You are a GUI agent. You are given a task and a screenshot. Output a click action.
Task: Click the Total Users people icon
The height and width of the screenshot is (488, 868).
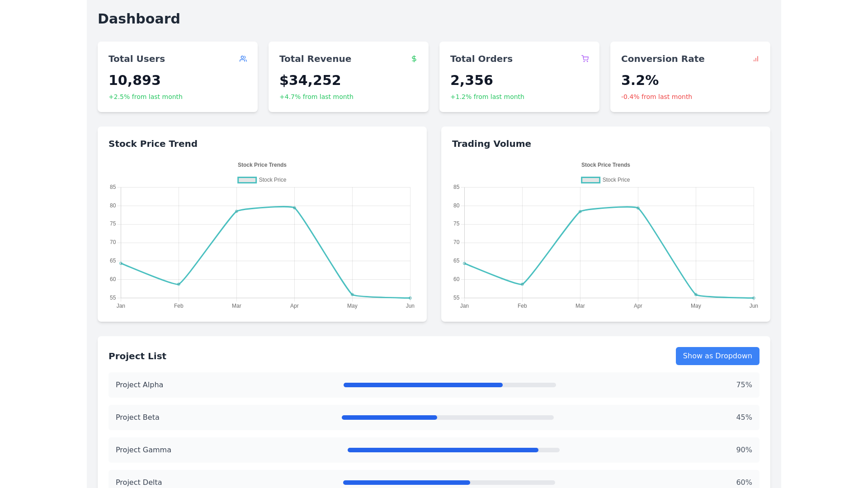(243, 59)
